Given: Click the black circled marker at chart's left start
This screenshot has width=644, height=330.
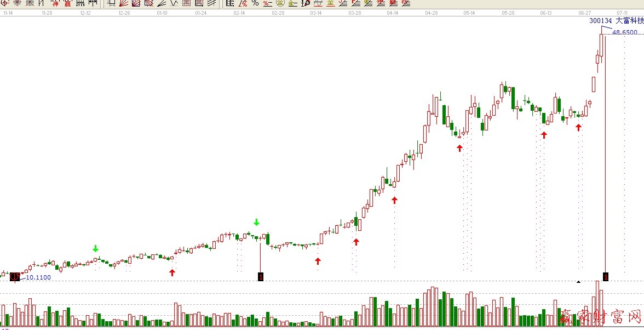Looking at the screenshot, I should tap(15, 277).
